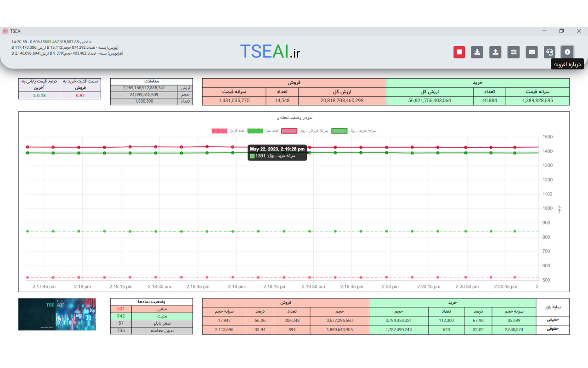Click the فرابورس market status line
The width and height of the screenshot is (588, 368).
68,53
